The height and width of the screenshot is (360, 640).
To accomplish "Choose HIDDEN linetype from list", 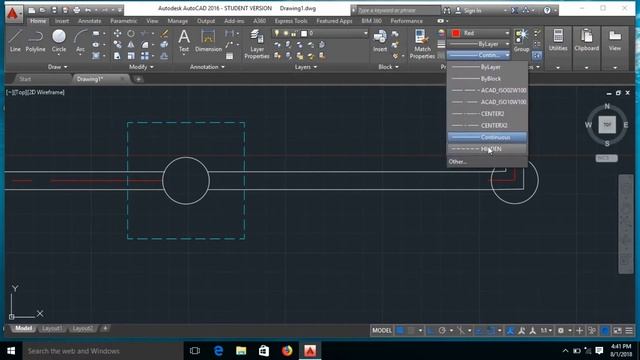I will pyautogui.click(x=487, y=149).
